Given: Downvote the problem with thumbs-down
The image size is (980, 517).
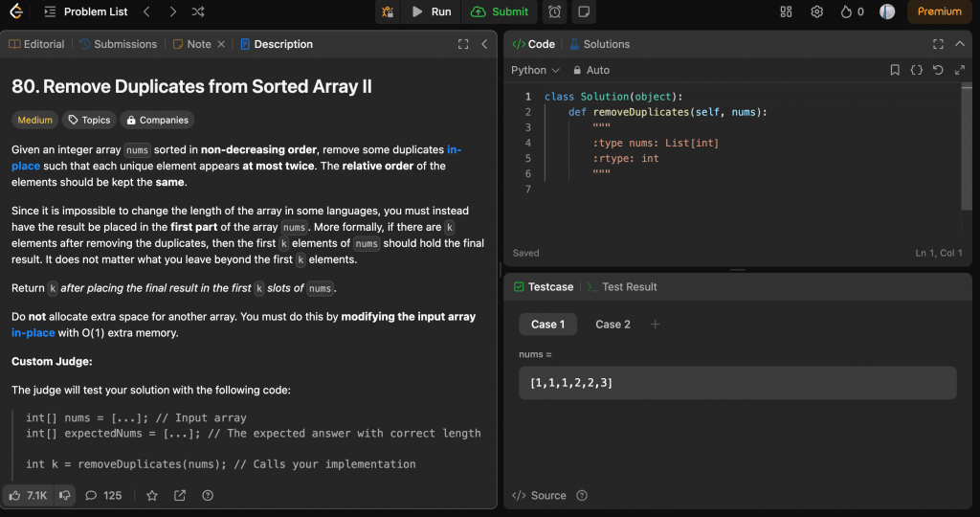Looking at the screenshot, I should tap(65, 495).
